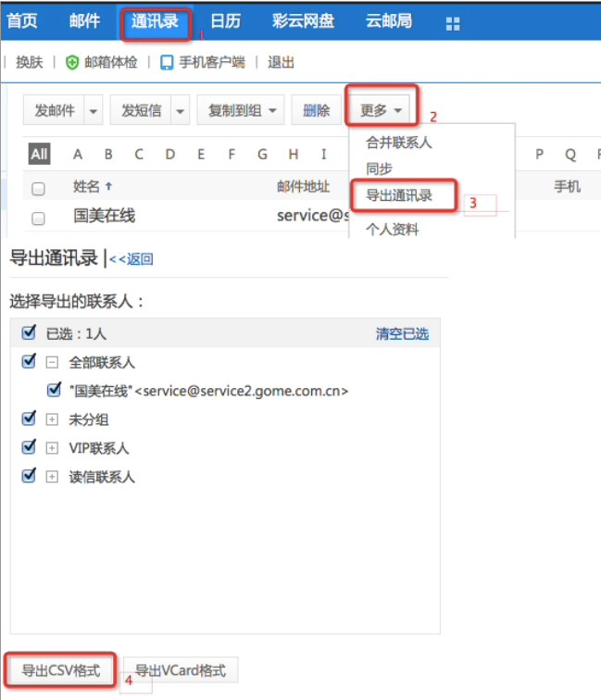Open the arrow dropdown beside 发邮件

(x=93, y=111)
